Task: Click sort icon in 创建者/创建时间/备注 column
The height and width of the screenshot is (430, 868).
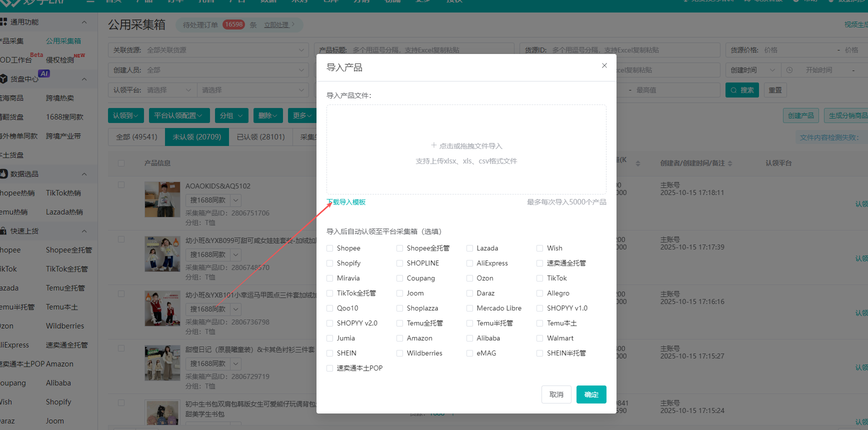Action: pyautogui.click(x=730, y=163)
